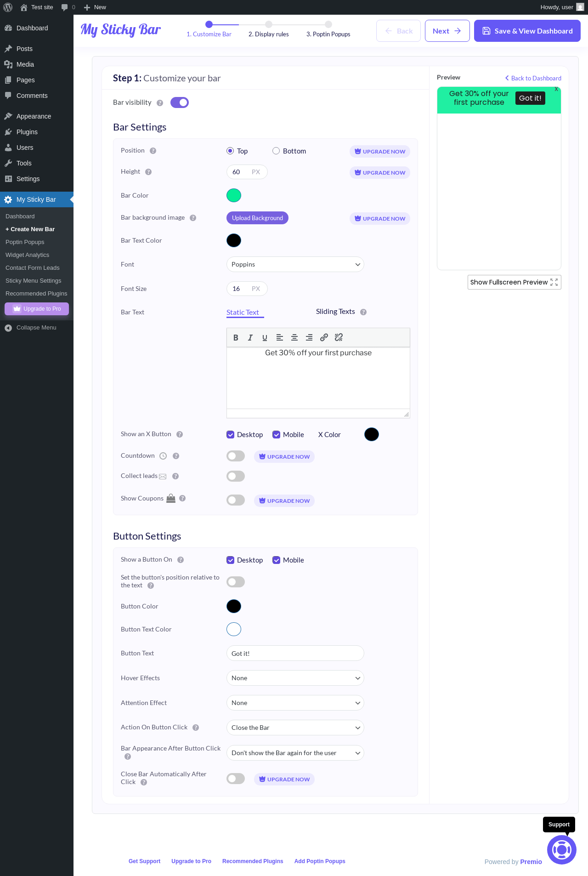The width and height of the screenshot is (588, 876).
Task: Click the Bold formatting icon
Action: coord(236,337)
